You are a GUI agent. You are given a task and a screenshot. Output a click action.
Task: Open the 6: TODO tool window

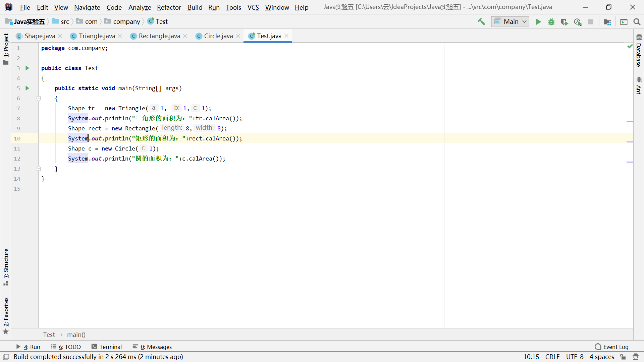(66, 347)
